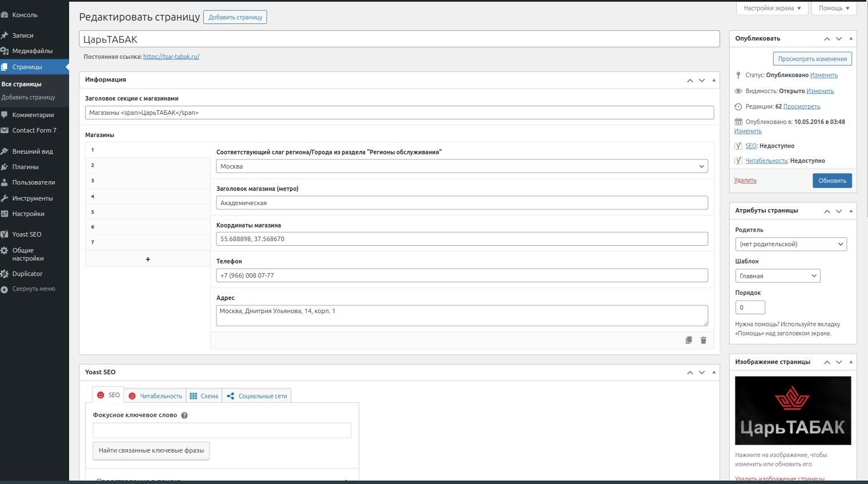Viewport: 868px width, 484px height.
Task: Click Изменить next to Видимость Открыто
Action: (820, 91)
